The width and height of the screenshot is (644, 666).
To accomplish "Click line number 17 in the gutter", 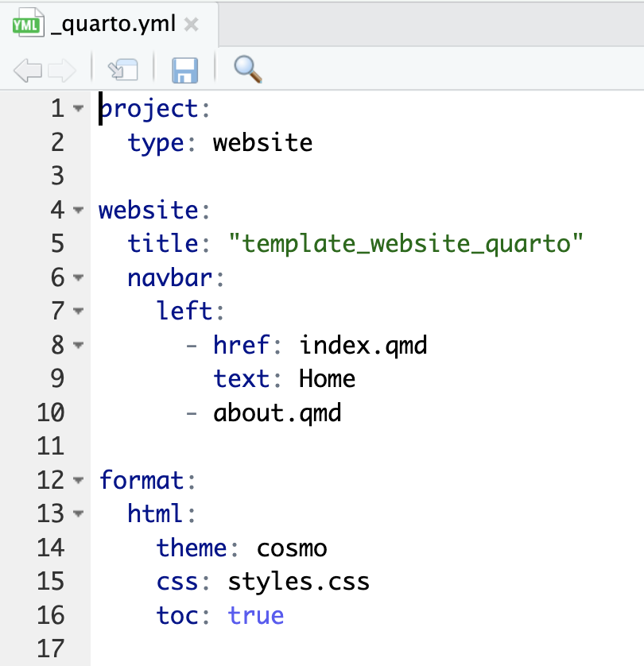I will (x=49, y=649).
